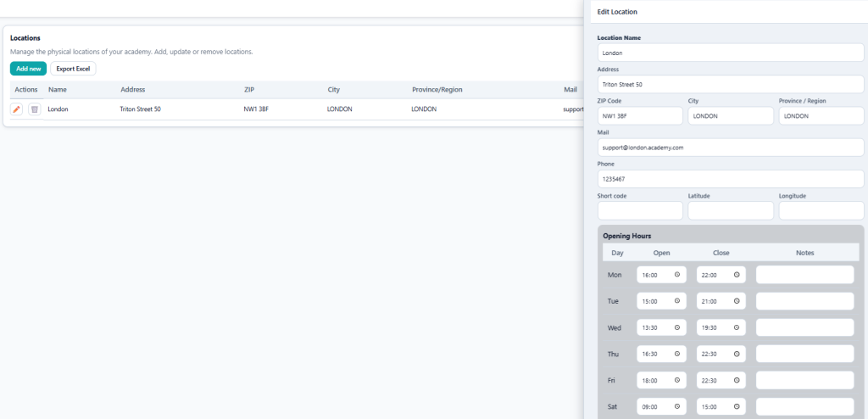Click the NW1 3BF table cell
Viewport: 868px width, 419px height.
tap(256, 109)
